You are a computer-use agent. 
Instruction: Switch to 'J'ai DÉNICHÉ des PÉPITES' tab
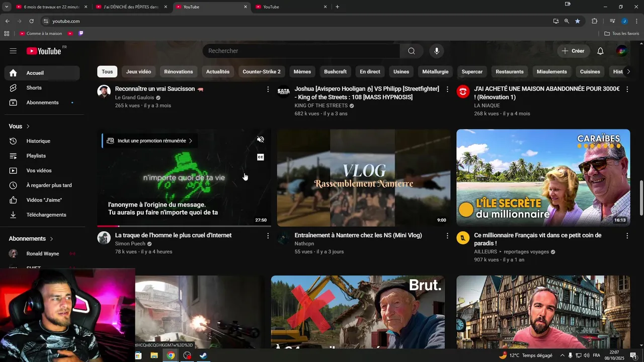tap(131, 7)
